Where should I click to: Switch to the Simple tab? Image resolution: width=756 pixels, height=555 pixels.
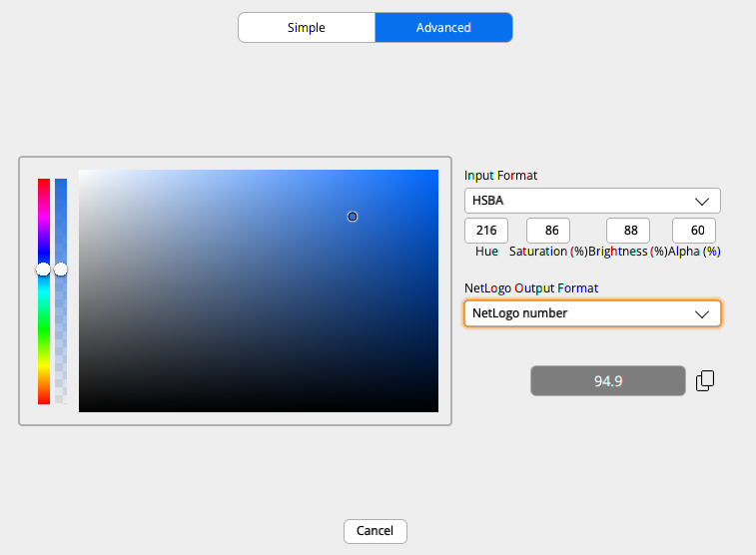click(307, 28)
